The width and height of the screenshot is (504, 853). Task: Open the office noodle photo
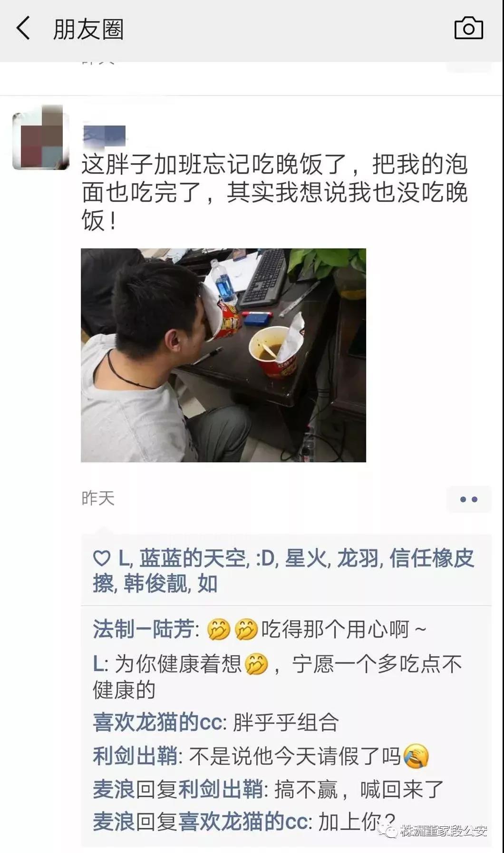(223, 355)
